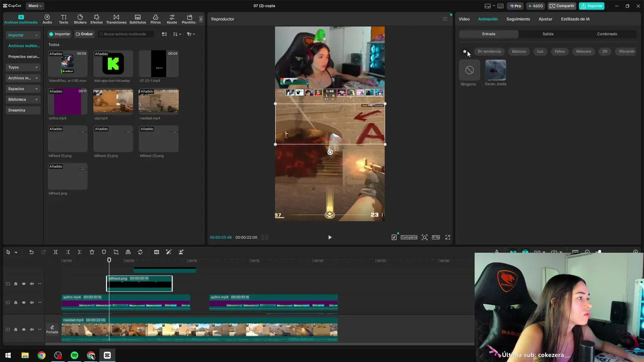Select the Combinado animation tab
Viewport: 644px width, 362px height.
pos(607,34)
